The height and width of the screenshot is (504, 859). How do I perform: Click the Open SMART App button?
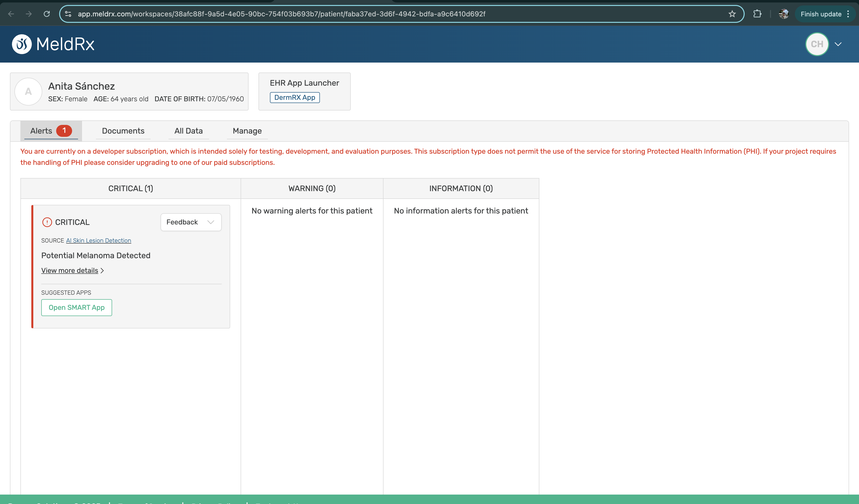click(x=77, y=308)
